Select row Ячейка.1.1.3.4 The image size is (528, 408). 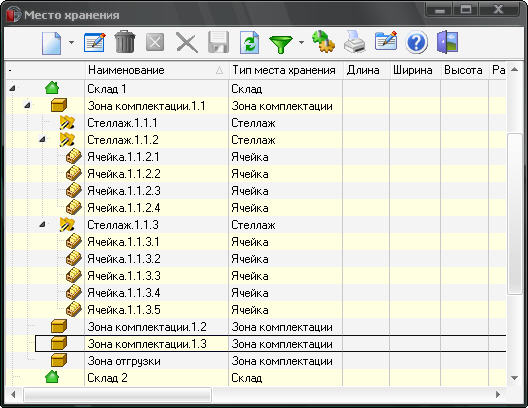[256, 293]
